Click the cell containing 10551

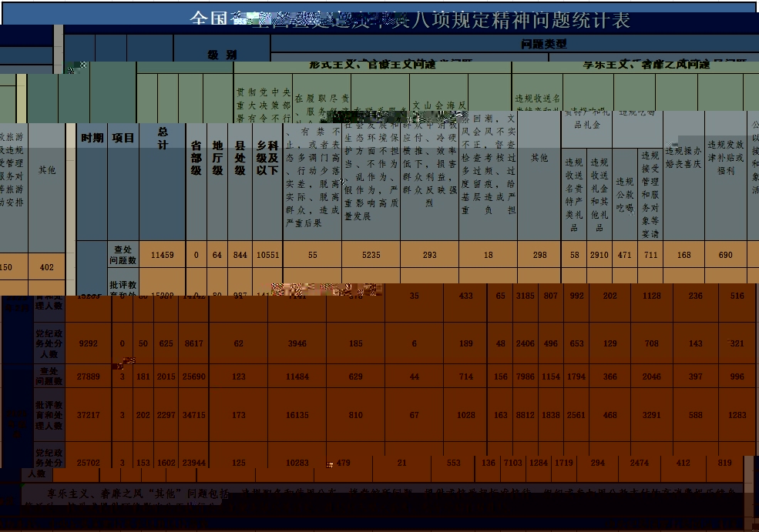[267, 255]
